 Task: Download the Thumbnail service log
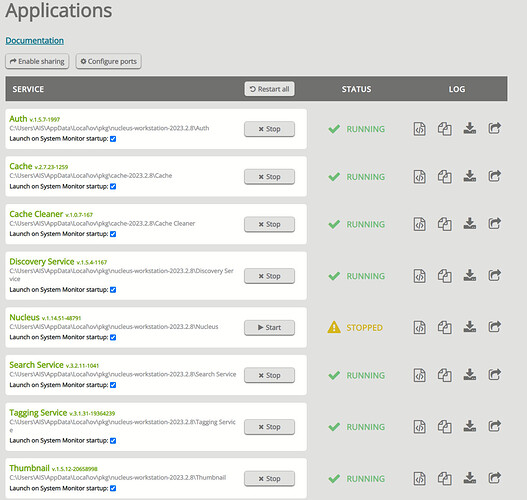pos(470,478)
